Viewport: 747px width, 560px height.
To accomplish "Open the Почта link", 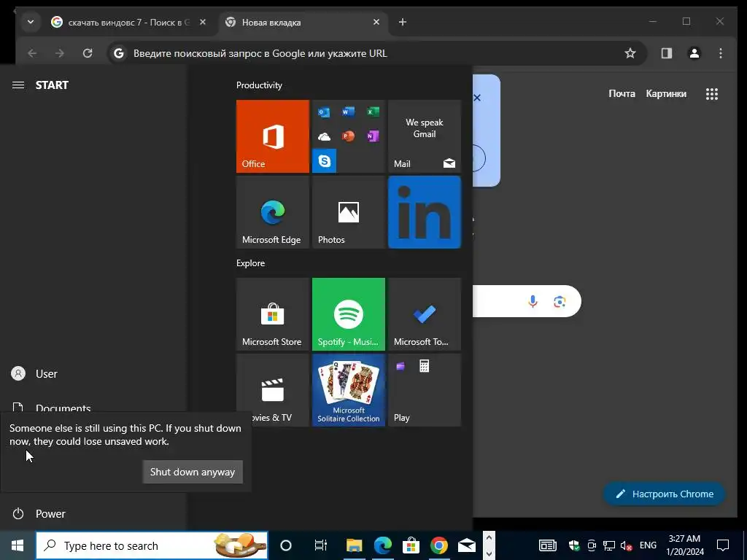I will pos(622,94).
